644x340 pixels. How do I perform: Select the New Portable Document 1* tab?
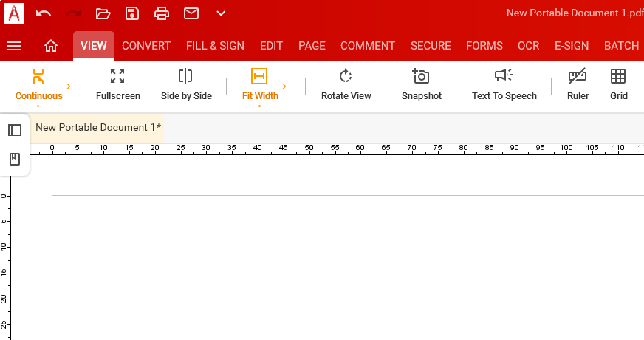[x=97, y=128]
